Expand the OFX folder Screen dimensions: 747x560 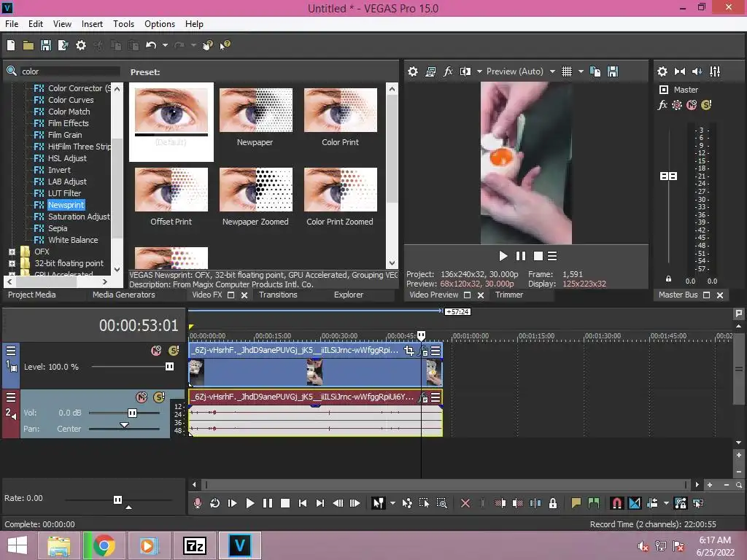[12, 252]
